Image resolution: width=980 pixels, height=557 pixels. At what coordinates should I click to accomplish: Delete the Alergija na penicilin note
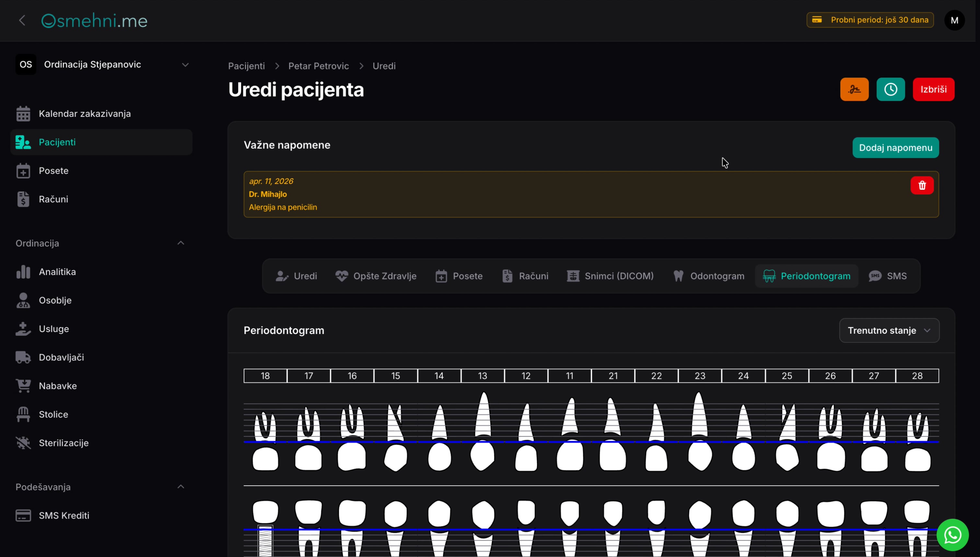922,185
